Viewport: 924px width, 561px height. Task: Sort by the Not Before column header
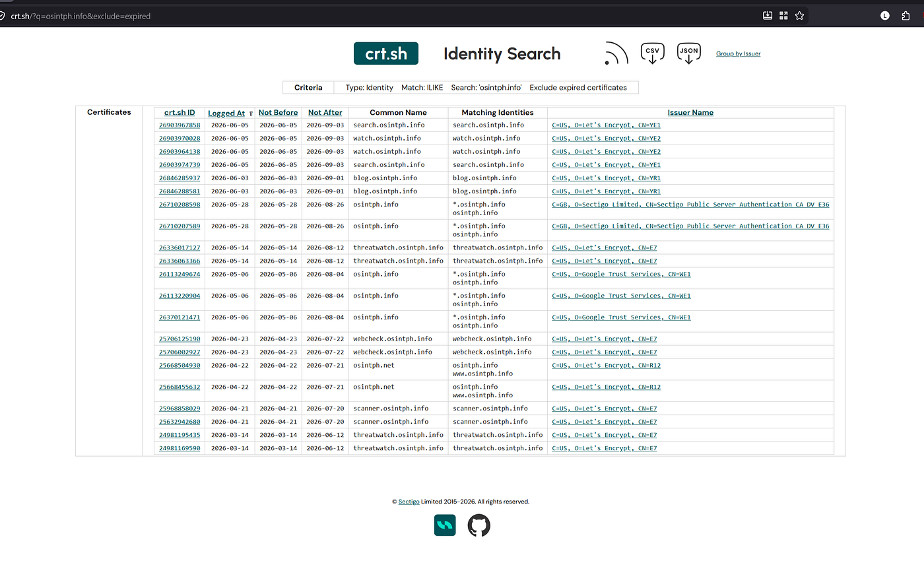(x=278, y=113)
